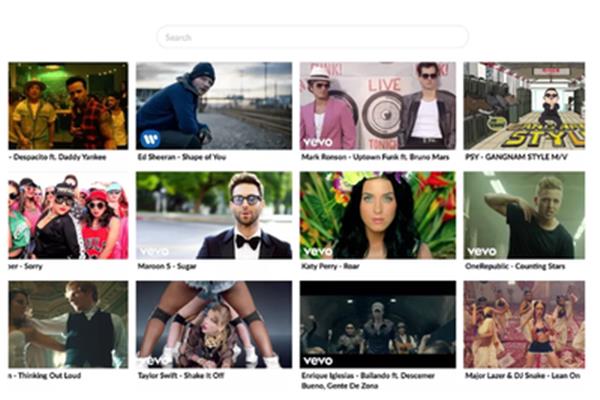600x400 pixels.
Task: Click the 'Katy Perry - Roar' title
Action: click(x=330, y=266)
